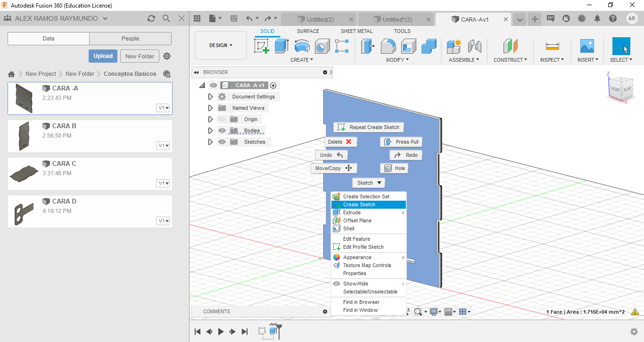Screen dimensions: 644x342
Task: Open CARA C thumbnail in data panel
Action: 24,174
